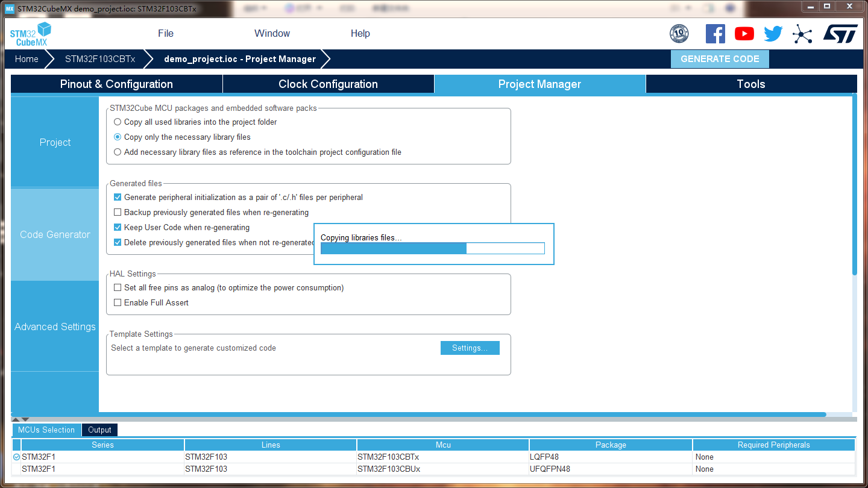The height and width of the screenshot is (488, 868).
Task: Click the checkmark icon beside STM32F103CBTx row
Action: click(16, 457)
